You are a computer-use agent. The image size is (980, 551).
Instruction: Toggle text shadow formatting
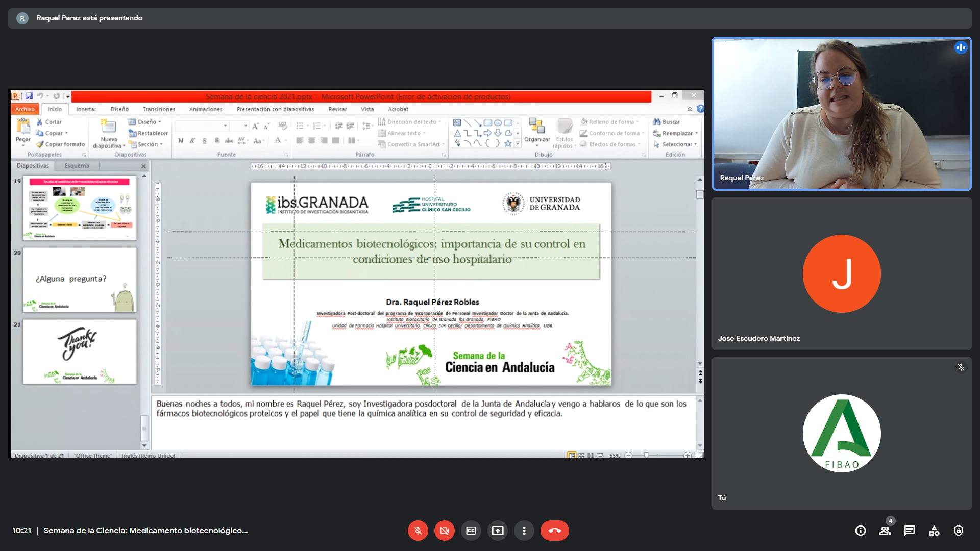click(x=217, y=141)
